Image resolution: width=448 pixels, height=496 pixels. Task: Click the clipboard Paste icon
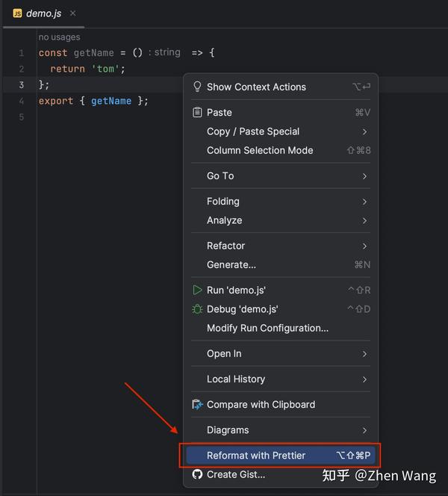click(x=197, y=112)
